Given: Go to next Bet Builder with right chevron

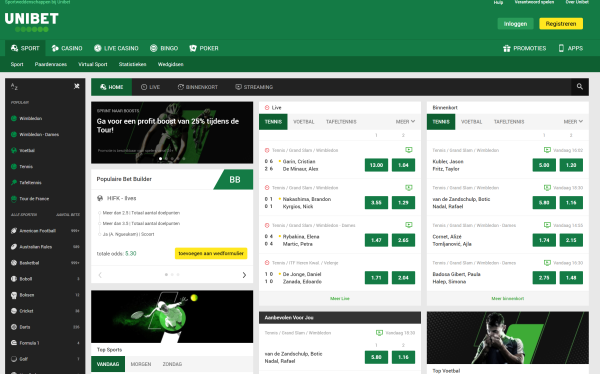Looking at the screenshot, I should pos(244,275).
